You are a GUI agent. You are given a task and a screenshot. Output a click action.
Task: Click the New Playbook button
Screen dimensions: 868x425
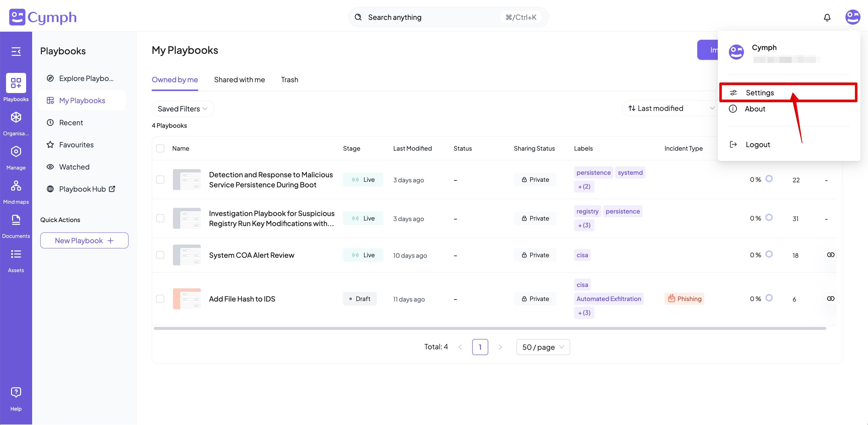[84, 240]
